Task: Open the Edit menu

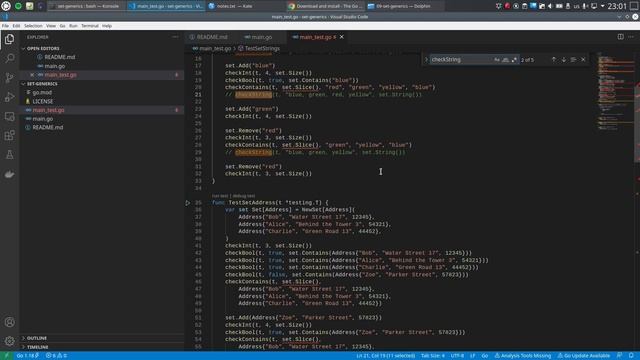Action: [16, 26]
